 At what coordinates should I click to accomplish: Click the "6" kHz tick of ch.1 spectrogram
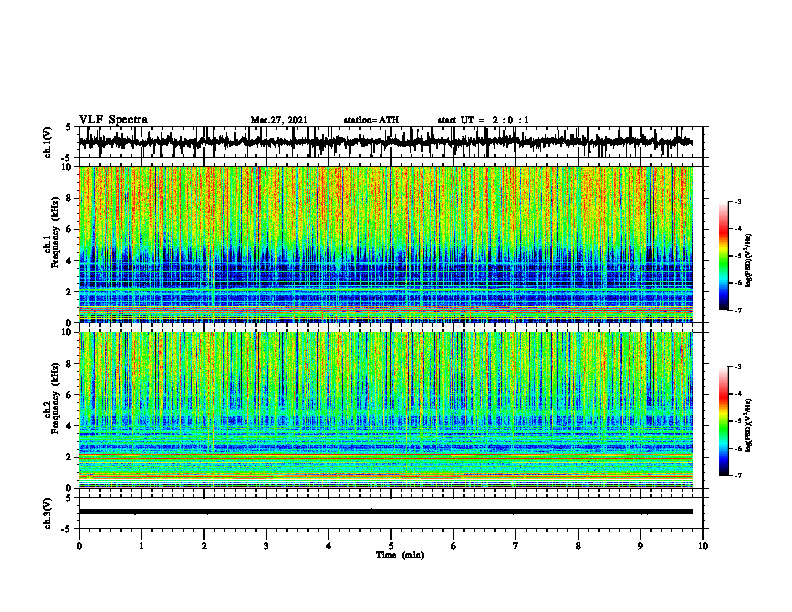[x=69, y=229]
